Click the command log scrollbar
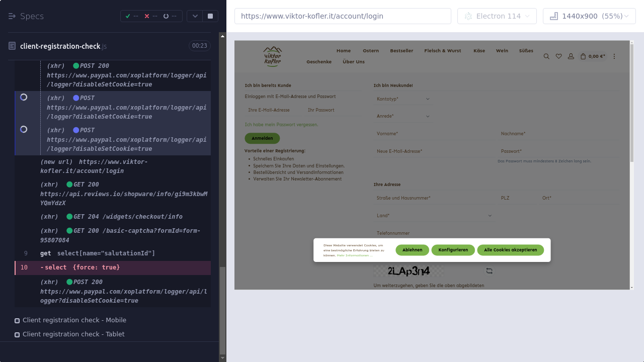The image size is (644, 362). 223,201
